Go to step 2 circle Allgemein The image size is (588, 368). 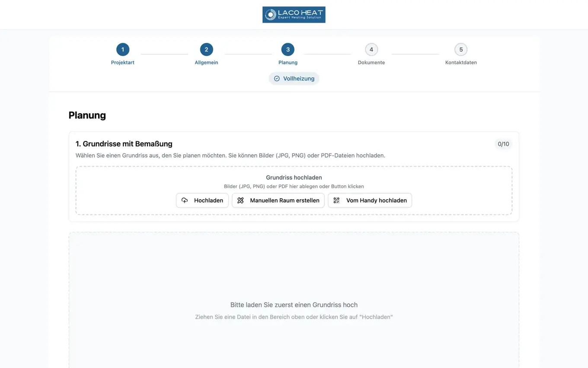click(206, 49)
